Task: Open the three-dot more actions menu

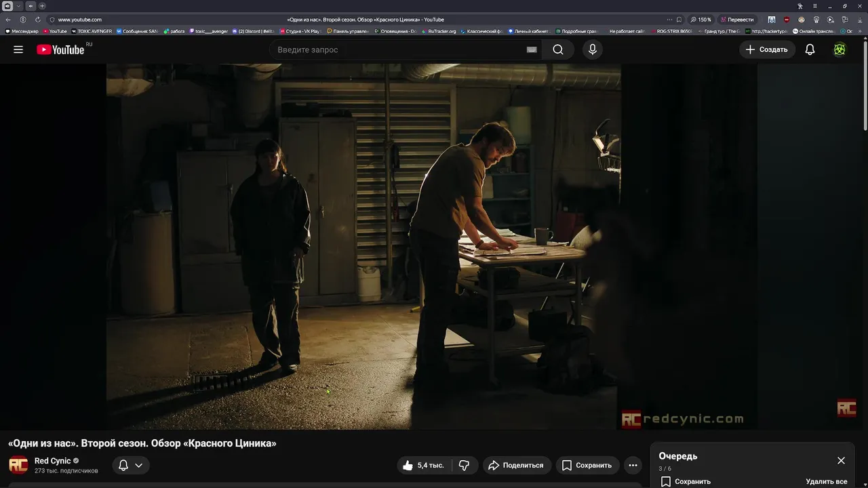Action: 633,465
